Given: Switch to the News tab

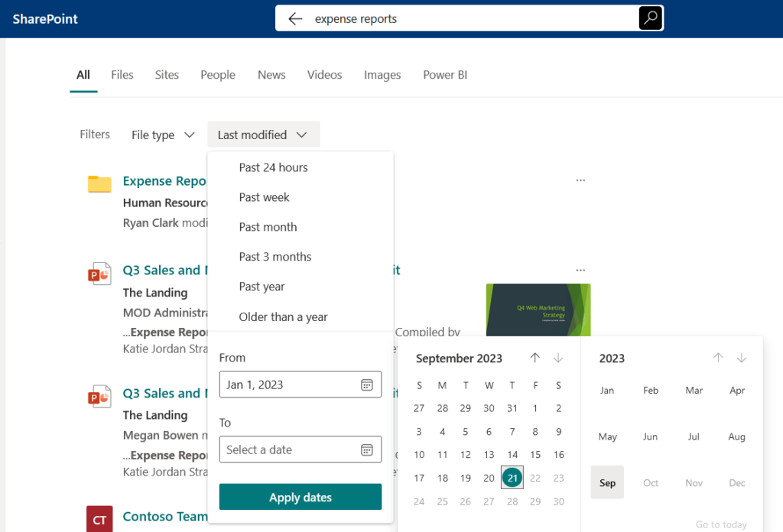Looking at the screenshot, I should click(x=271, y=75).
